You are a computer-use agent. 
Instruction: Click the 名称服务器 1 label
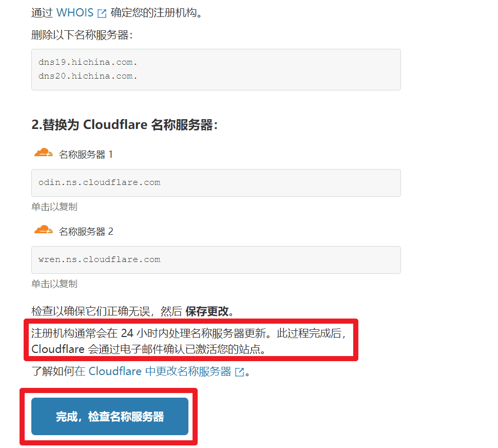click(x=86, y=155)
